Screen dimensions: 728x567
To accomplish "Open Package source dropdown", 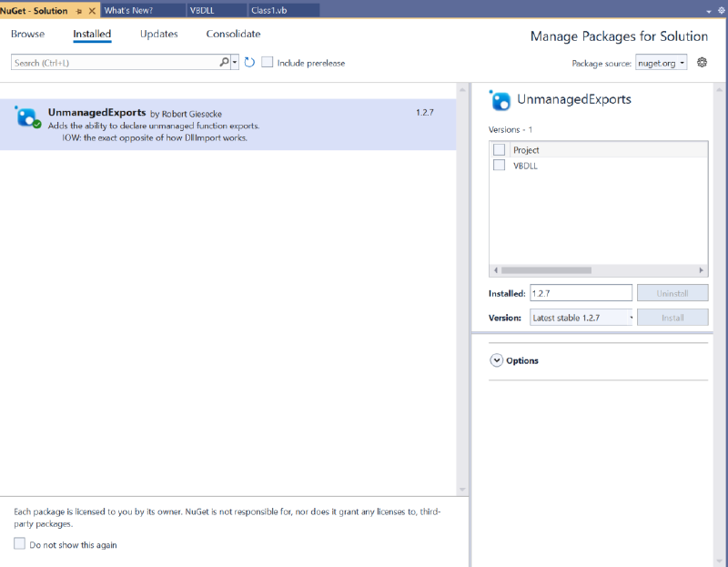I will pyautogui.click(x=662, y=63).
